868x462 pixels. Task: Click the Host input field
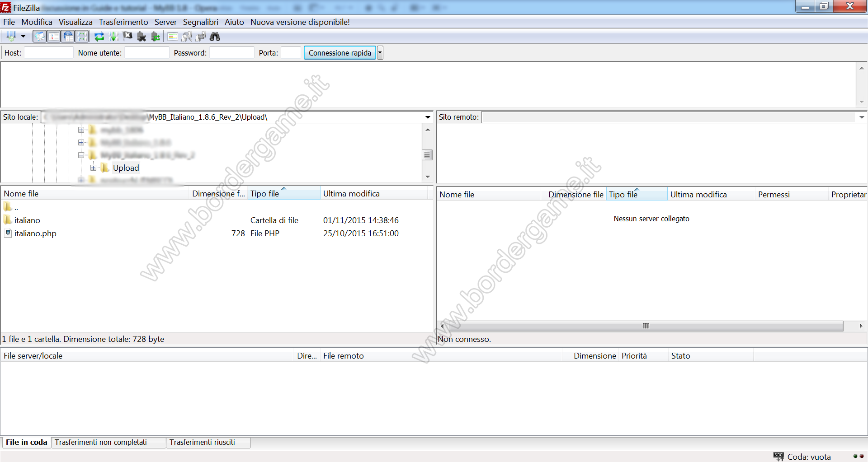pyautogui.click(x=49, y=53)
